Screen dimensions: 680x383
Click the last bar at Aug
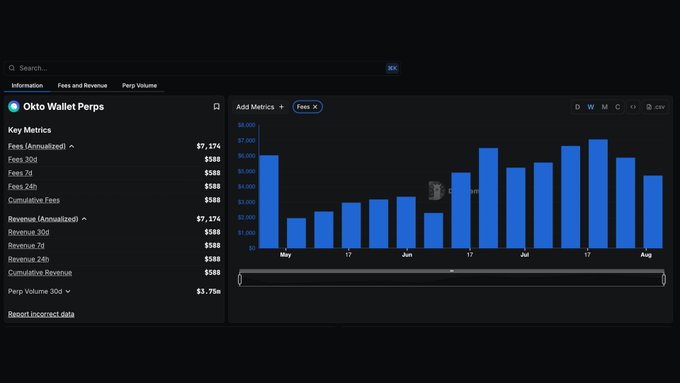[x=653, y=212]
